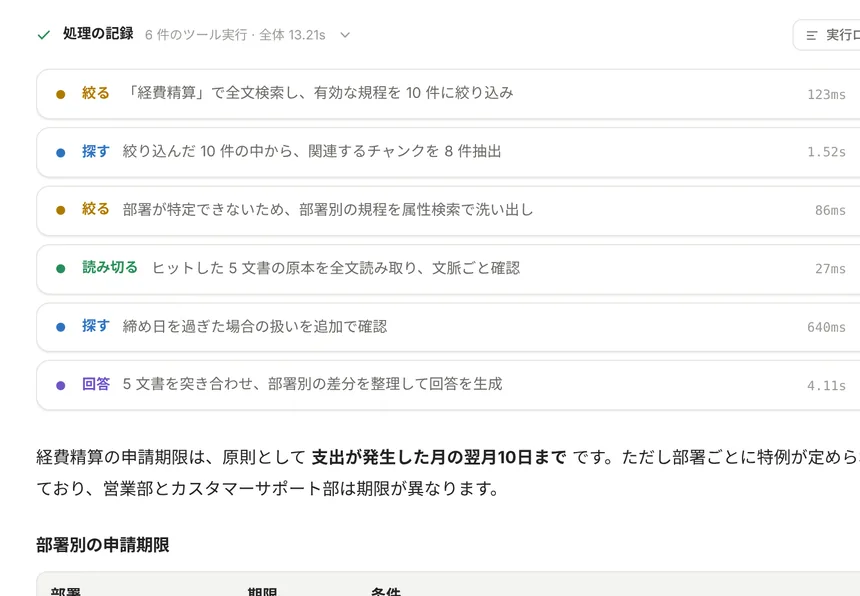Open the 絞り込んだ 10 件の中から step row
Viewport: 860px width, 596px height.
[448, 152]
